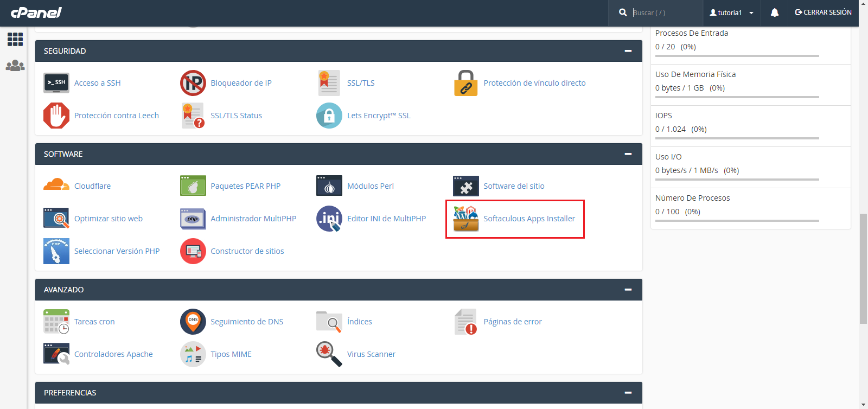Click the Acceso a SSH terminal icon

56,83
